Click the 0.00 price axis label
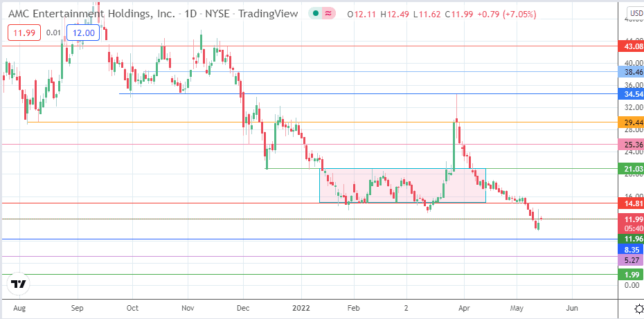 [632, 285]
